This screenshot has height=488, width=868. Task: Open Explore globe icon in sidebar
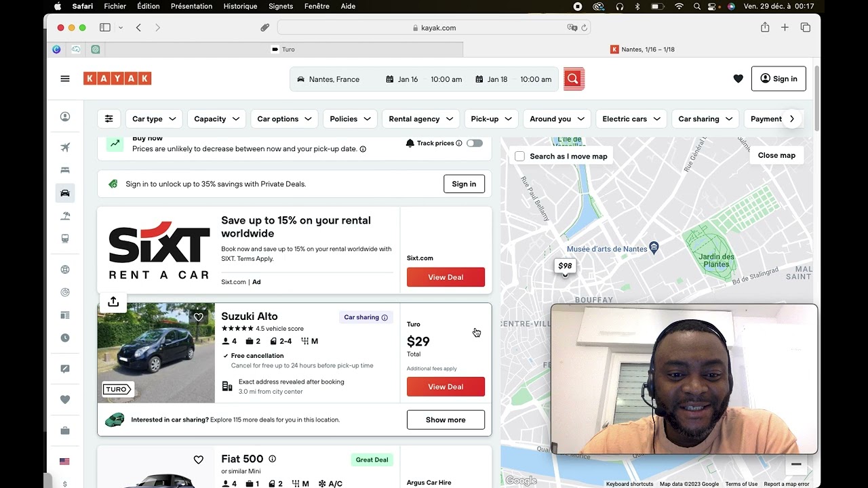pyautogui.click(x=65, y=270)
